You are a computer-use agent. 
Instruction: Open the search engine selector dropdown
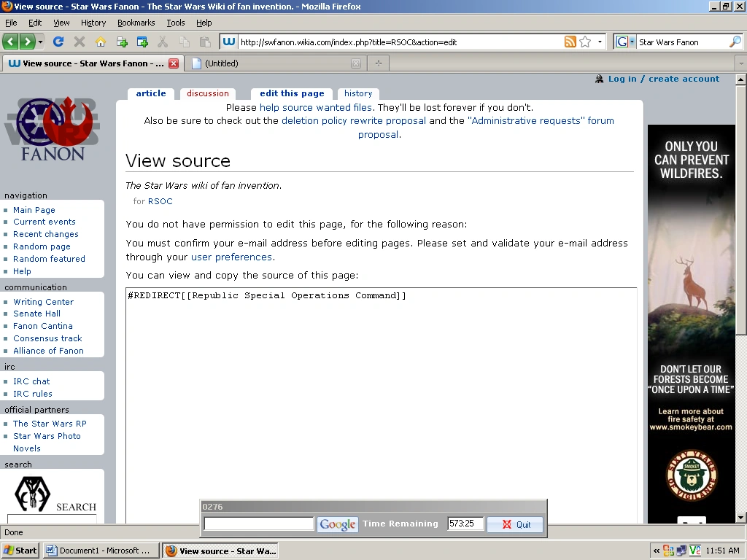[632, 42]
